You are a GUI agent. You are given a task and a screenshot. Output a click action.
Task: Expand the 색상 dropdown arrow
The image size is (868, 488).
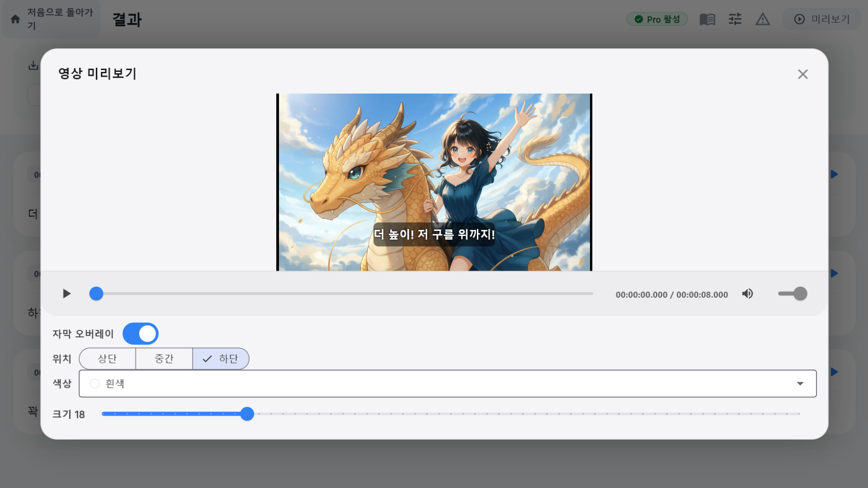(800, 384)
